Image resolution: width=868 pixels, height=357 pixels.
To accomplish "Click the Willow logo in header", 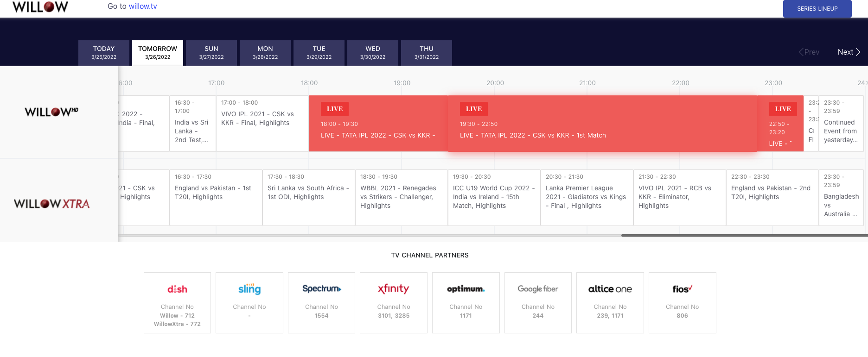I will point(40,6).
